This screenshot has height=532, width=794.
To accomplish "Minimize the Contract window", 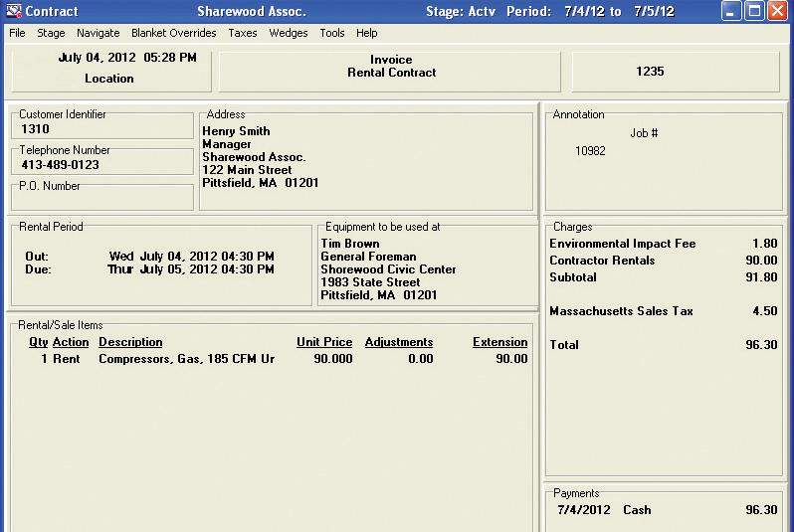I will click(x=730, y=11).
